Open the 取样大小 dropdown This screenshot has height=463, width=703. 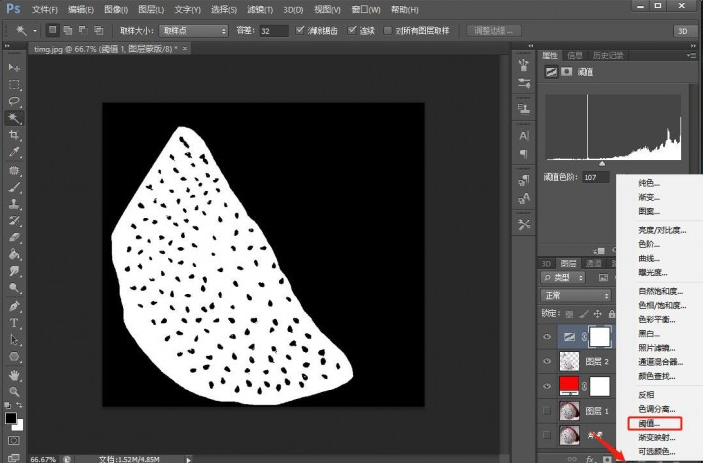coord(194,31)
